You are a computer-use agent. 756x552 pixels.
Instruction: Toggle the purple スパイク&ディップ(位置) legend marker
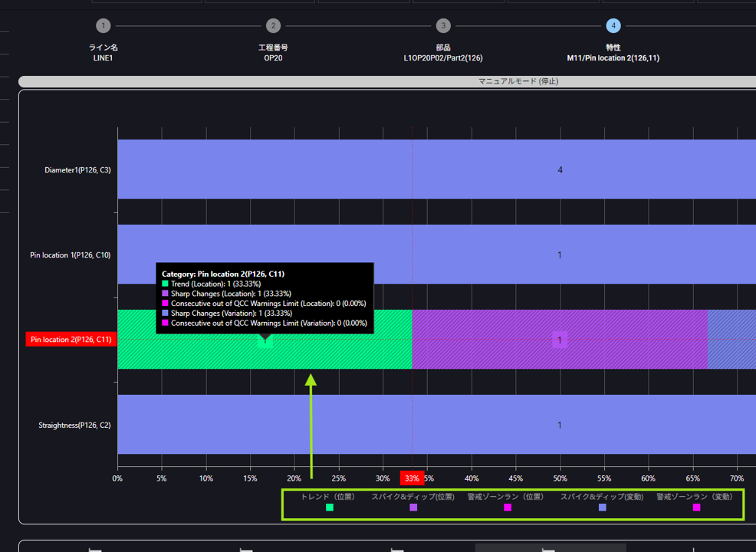(413, 508)
